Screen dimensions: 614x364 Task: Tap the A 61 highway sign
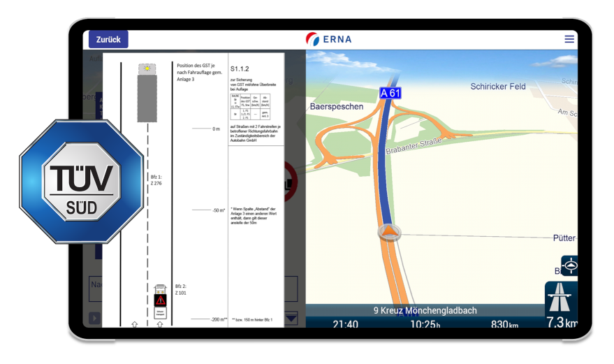(x=390, y=93)
